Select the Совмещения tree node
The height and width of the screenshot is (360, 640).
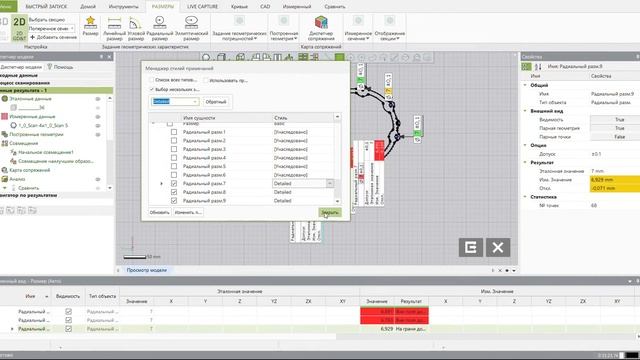[23, 143]
